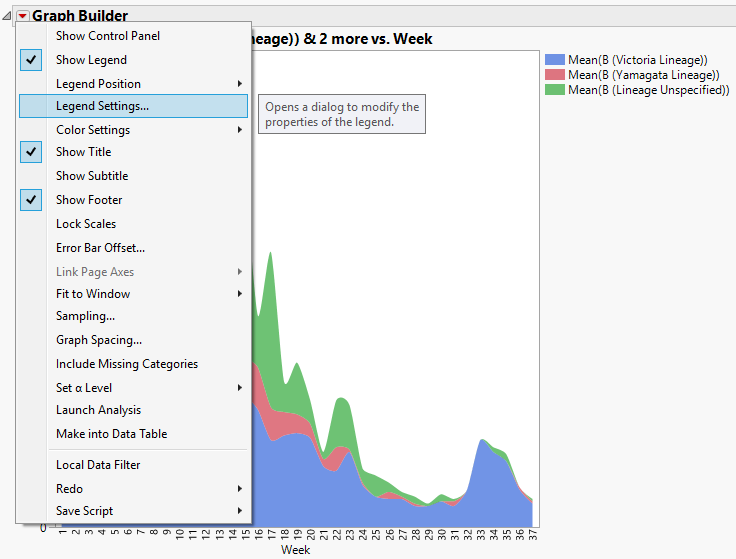Click the Graph Builder outline title
Screen dimensions: 736x559
tap(80, 15)
